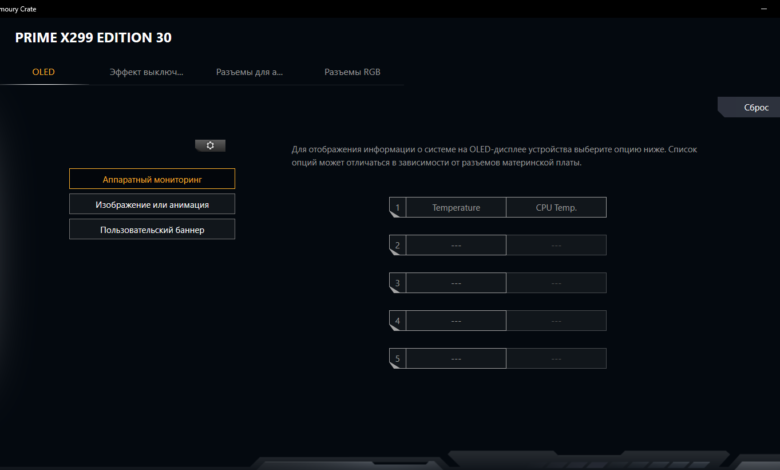
Task: Click the PRIME X299 EDITION 30 title
Action: 93,38
